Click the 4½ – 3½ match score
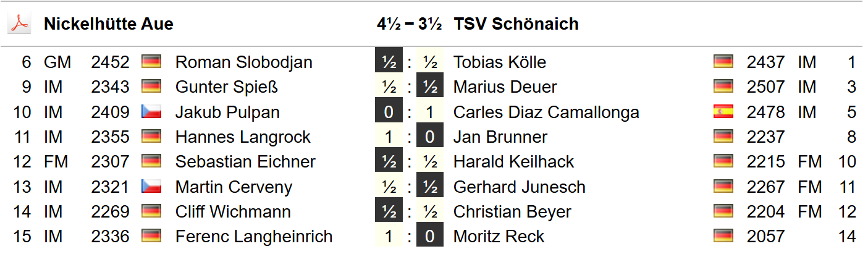 pos(409,24)
